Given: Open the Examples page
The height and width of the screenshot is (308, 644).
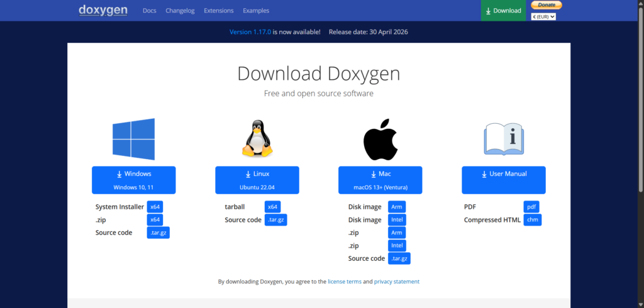Looking at the screenshot, I should [256, 11].
